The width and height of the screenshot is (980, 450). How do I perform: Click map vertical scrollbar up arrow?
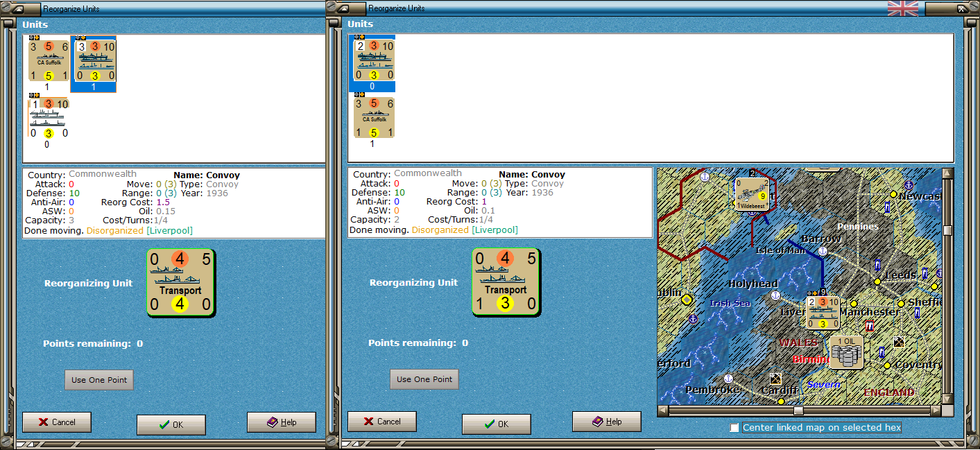[x=948, y=173]
